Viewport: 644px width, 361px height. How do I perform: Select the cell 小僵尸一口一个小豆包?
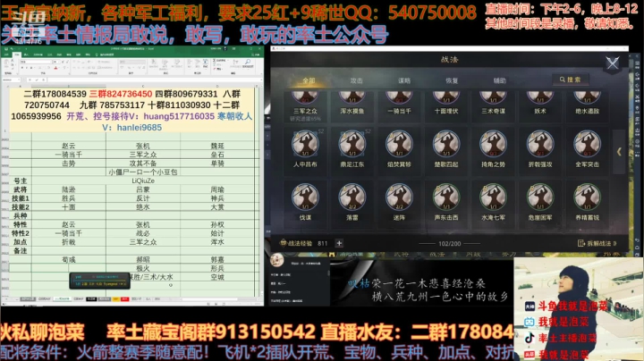tap(143, 172)
